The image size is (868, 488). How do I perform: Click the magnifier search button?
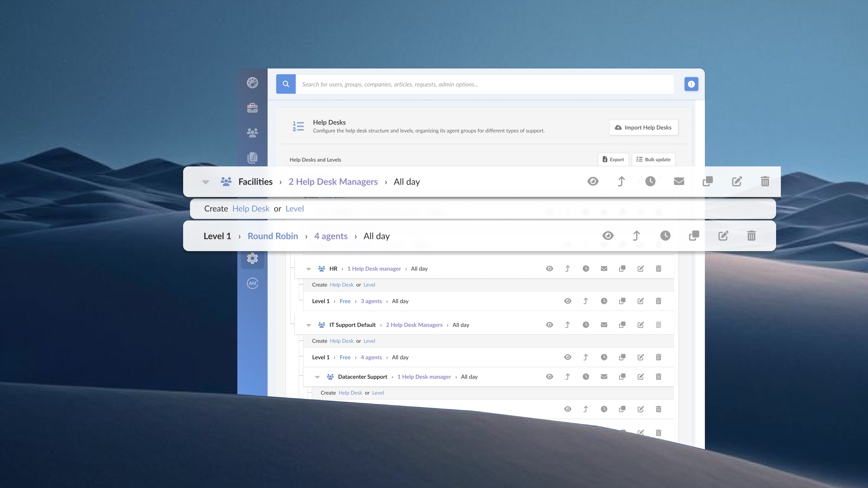pos(286,84)
